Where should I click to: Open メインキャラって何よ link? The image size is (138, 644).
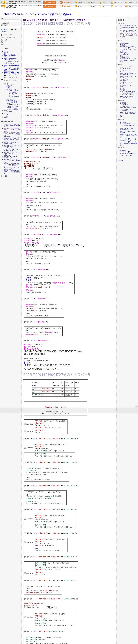(126, 105)
